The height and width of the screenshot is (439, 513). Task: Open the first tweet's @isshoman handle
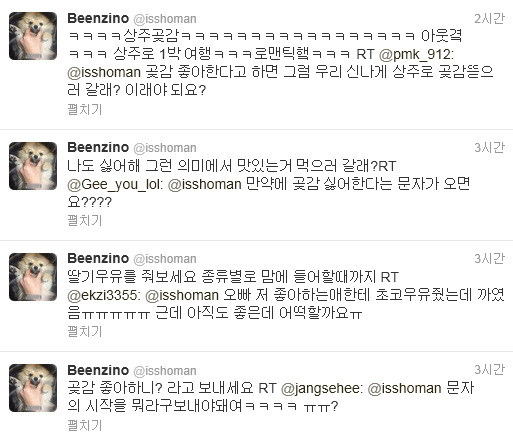(165, 19)
